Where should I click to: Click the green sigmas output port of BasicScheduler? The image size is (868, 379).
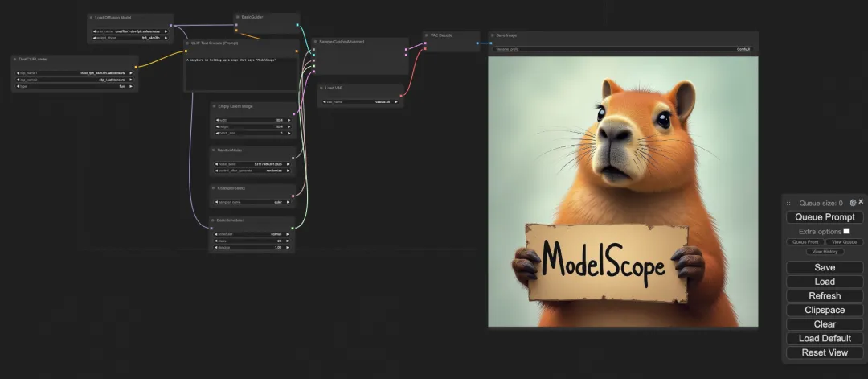[x=293, y=228]
